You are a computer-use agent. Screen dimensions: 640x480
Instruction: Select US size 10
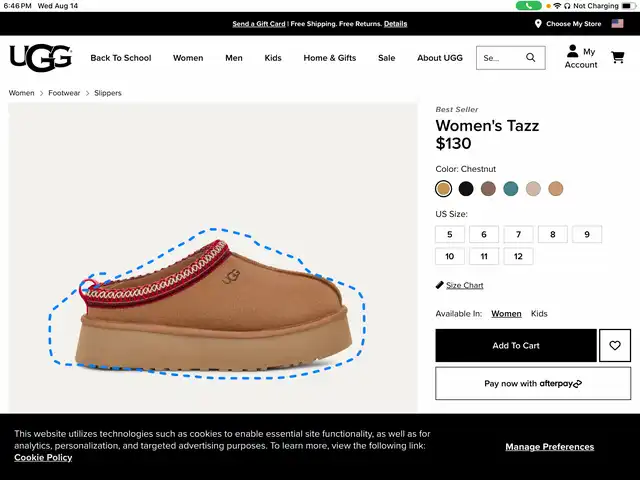pyautogui.click(x=449, y=257)
